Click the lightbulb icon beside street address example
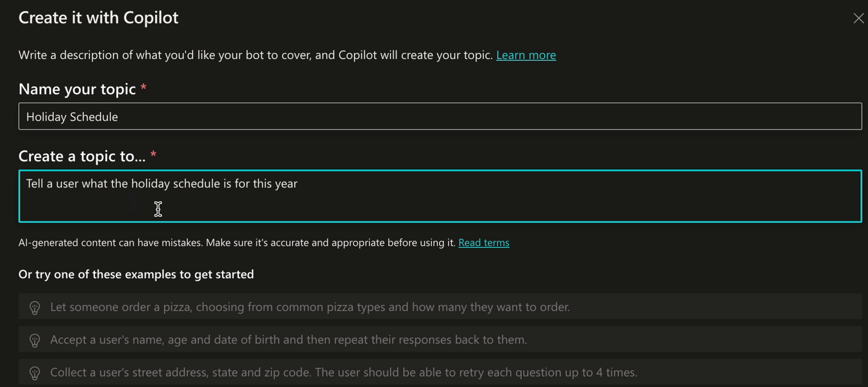This screenshot has width=868, height=387. [x=35, y=373]
